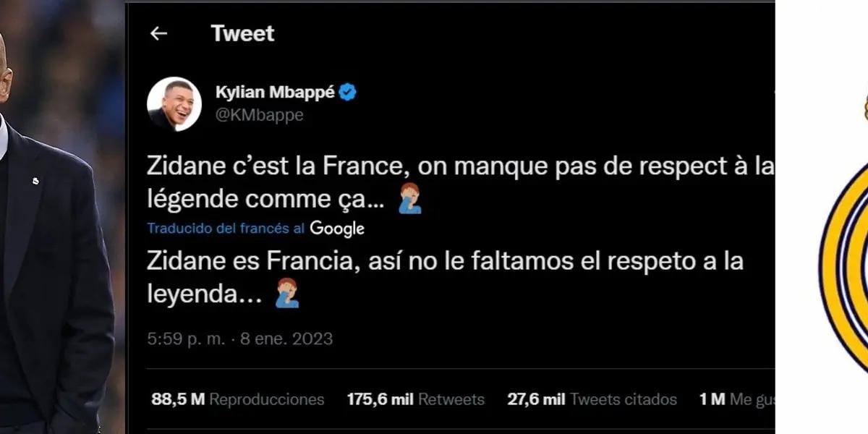The image size is (868, 434).
Task: Click the @KMbappe handle
Action: [259, 115]
